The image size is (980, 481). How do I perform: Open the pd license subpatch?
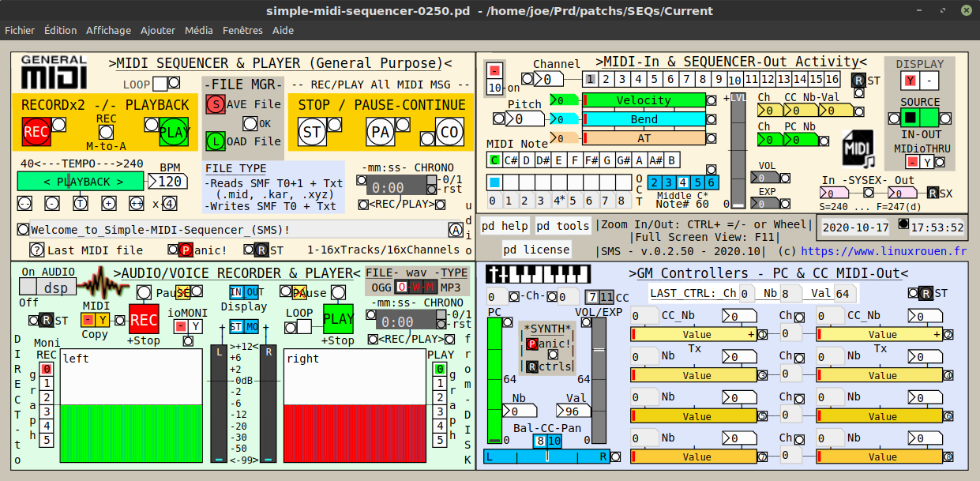point(536,250)
